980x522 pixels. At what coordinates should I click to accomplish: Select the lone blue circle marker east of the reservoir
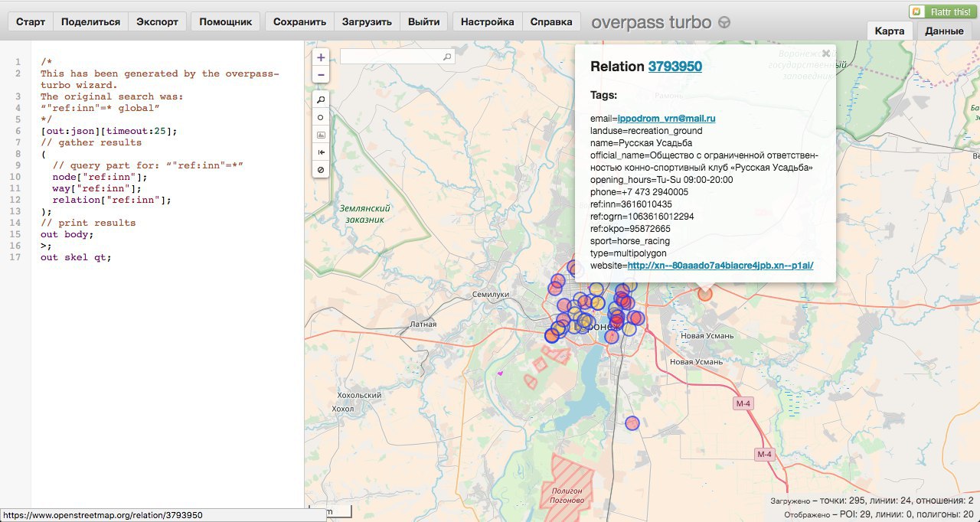coord(632,423)
